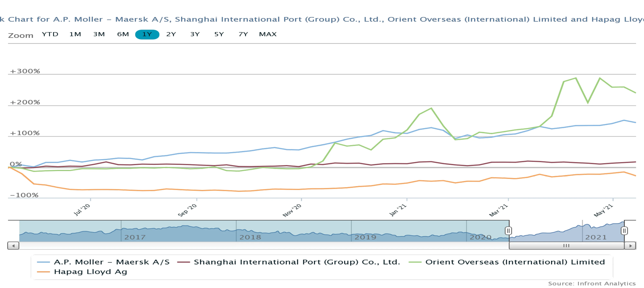The image size is (644, 288).
Task: Select 1M zoom range
Action: click(75, 34)
